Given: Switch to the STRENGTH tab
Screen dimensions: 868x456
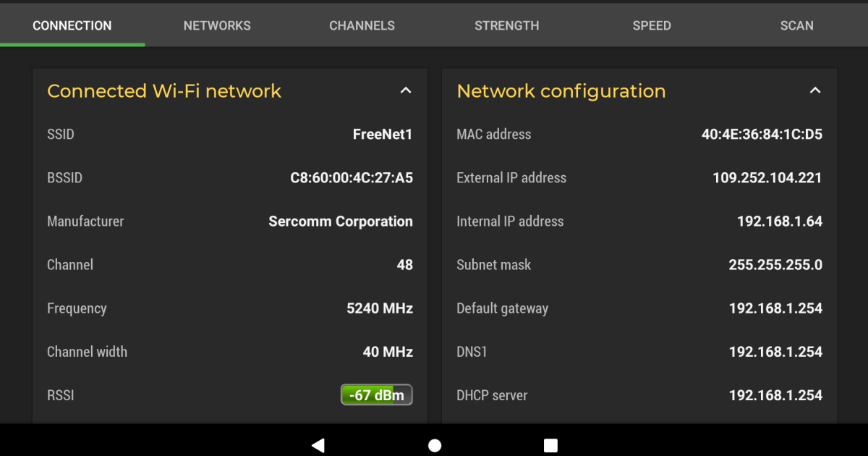Looking at the screenshot, I should [506, 25].
